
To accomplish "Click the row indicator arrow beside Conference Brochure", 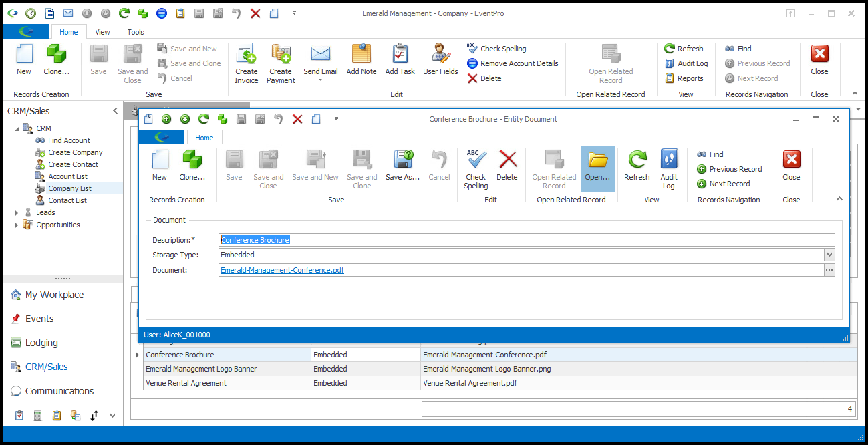I will tap(138, 355).
